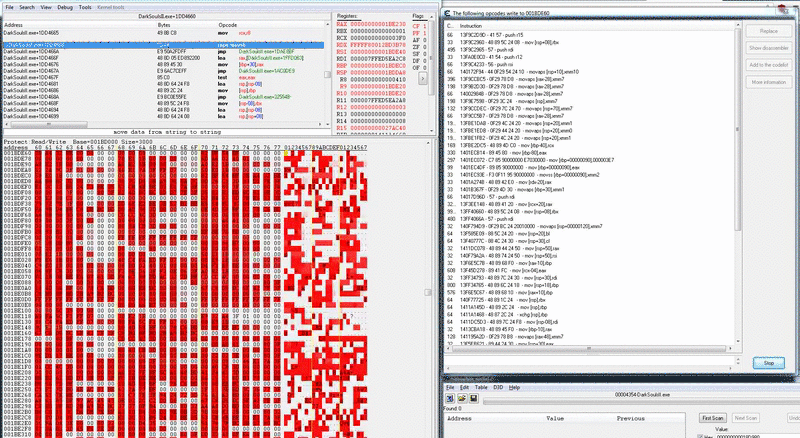Open D3D menu in Cheat Engine main window
This screenshot has height=438, width=800.
(x=498, y=387)
